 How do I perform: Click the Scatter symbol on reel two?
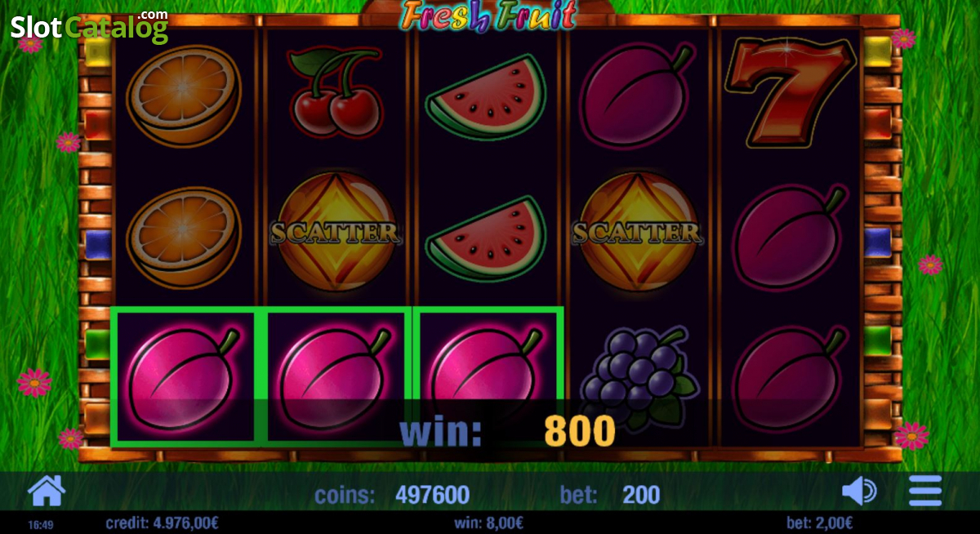click(335, 233)
